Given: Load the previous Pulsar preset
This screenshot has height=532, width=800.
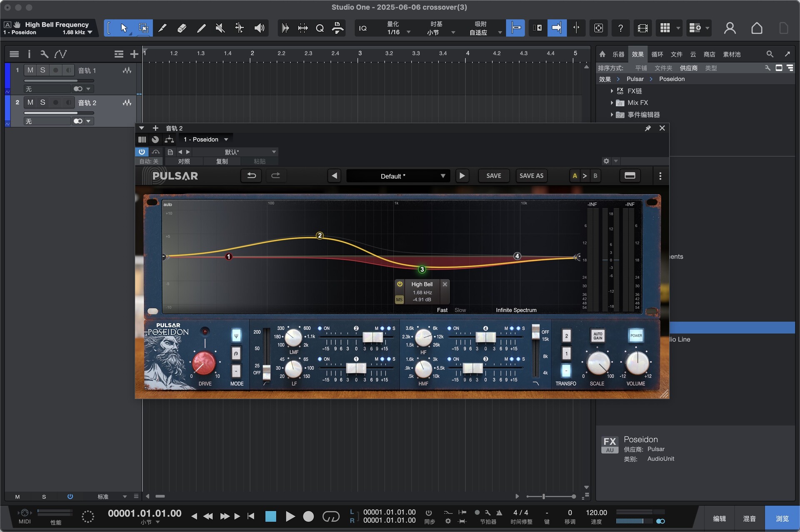Looking at the screenshot, I should pos(334,176).
